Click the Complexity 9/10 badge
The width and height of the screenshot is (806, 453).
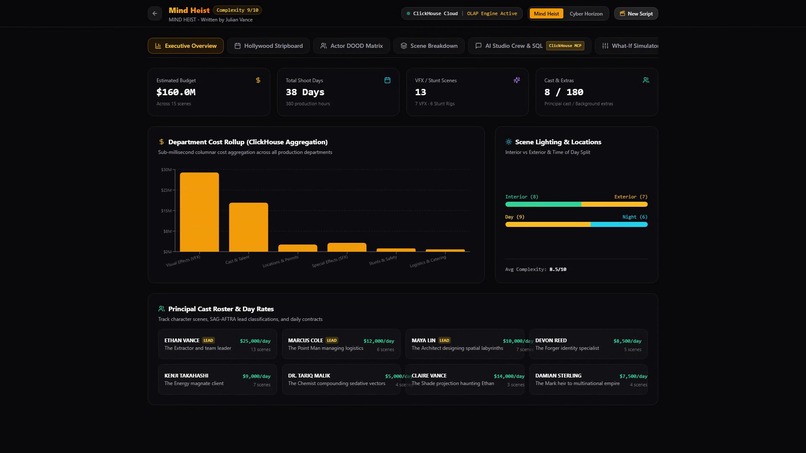(x=237, y=10)
